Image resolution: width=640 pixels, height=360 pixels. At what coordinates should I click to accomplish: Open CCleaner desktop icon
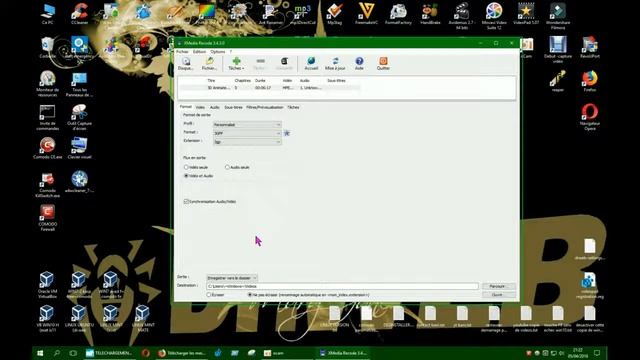point(80,14)
